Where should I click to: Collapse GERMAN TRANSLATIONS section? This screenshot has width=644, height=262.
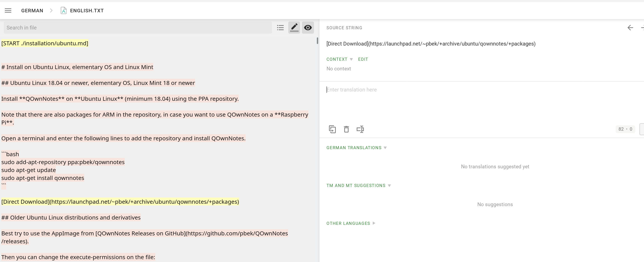pyautogui.click(x=356, y=148)
